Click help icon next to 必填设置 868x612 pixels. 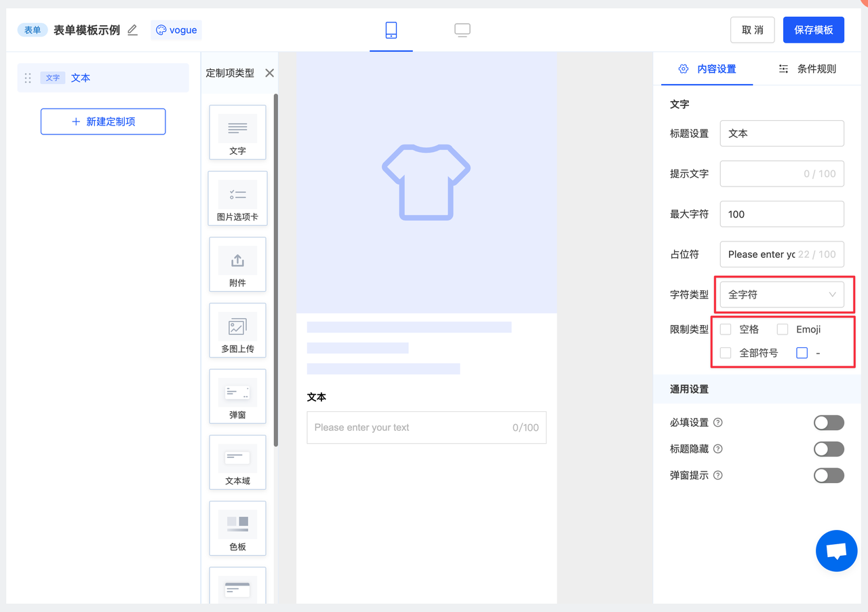point(718,423)
